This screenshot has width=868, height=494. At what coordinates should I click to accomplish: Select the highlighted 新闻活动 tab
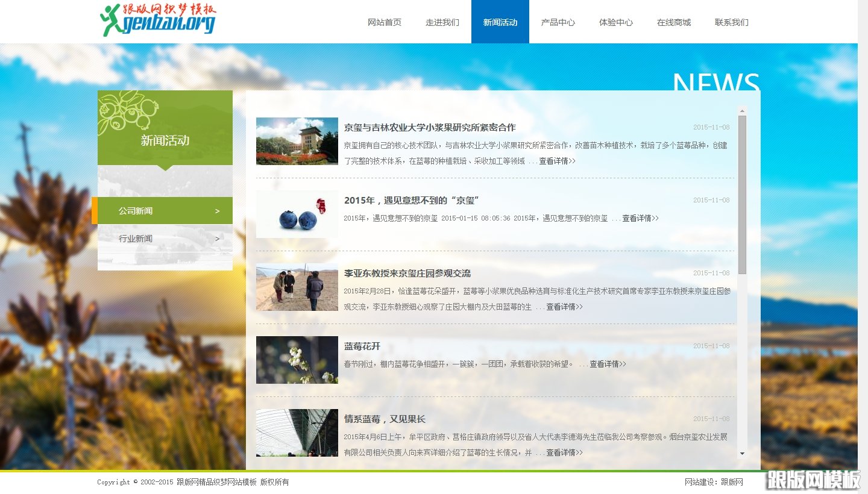pos(500,22)
